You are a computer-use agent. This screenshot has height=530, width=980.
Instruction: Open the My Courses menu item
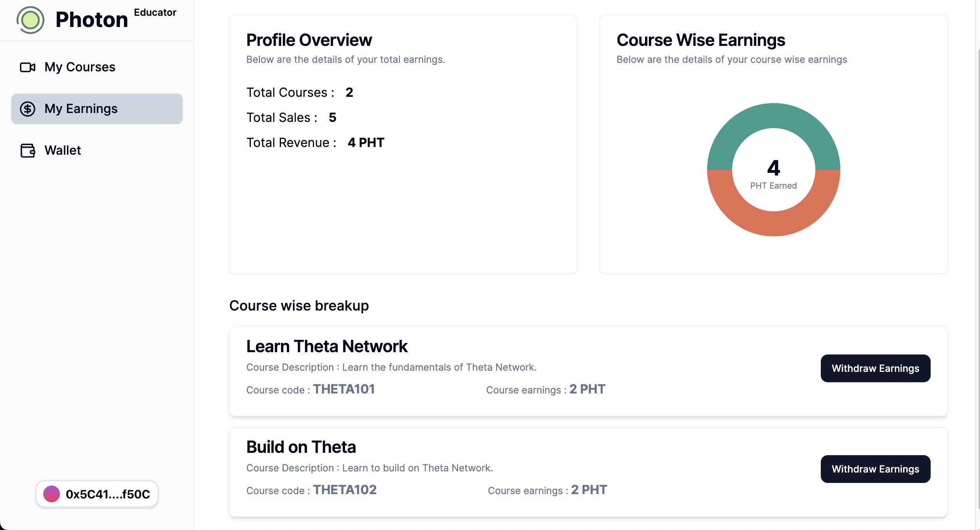[80, 67]
